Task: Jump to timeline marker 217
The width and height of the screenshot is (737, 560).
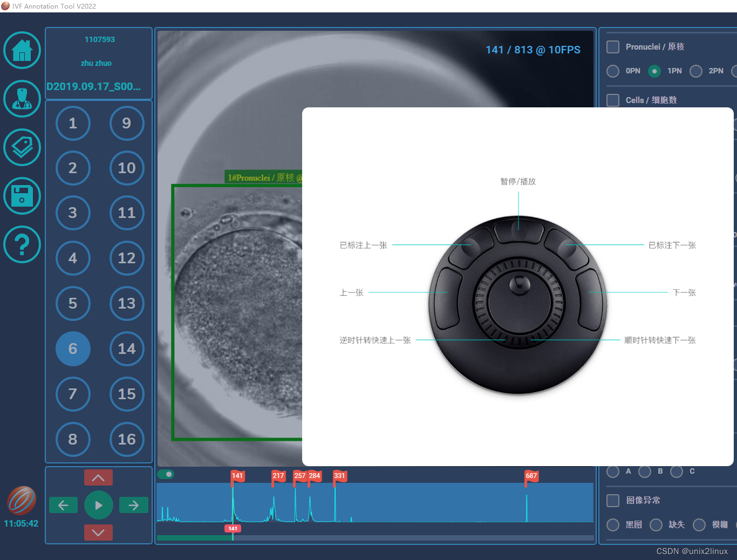Action: [x=278, y=476]
